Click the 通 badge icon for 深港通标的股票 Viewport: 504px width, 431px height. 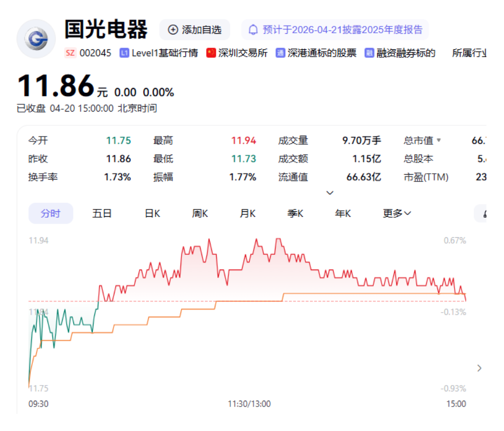(x=280, y=53)
